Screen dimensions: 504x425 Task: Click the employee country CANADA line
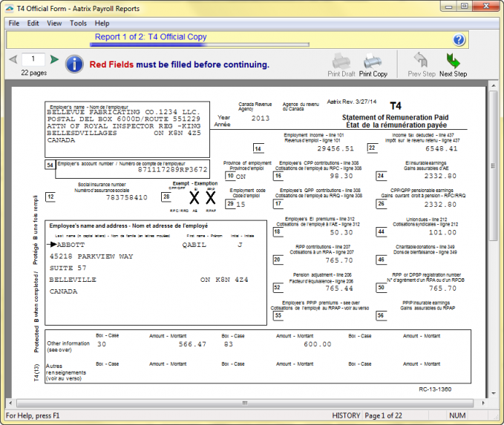tap(63, 291)
